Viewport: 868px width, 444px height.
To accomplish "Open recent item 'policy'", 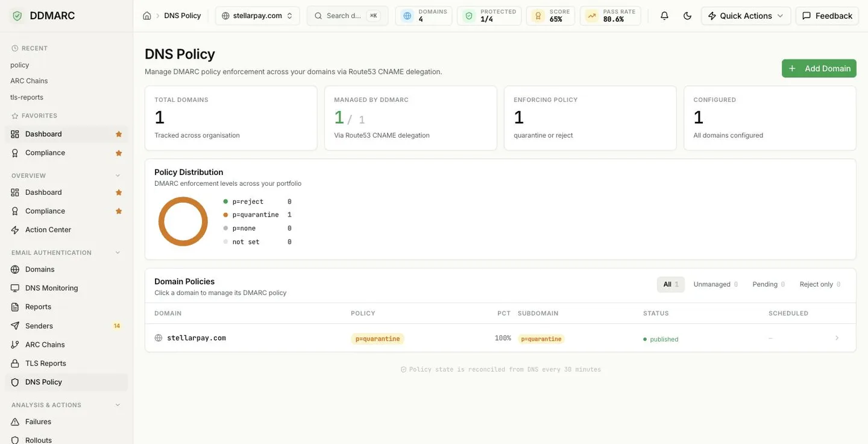I will (20, 65).
